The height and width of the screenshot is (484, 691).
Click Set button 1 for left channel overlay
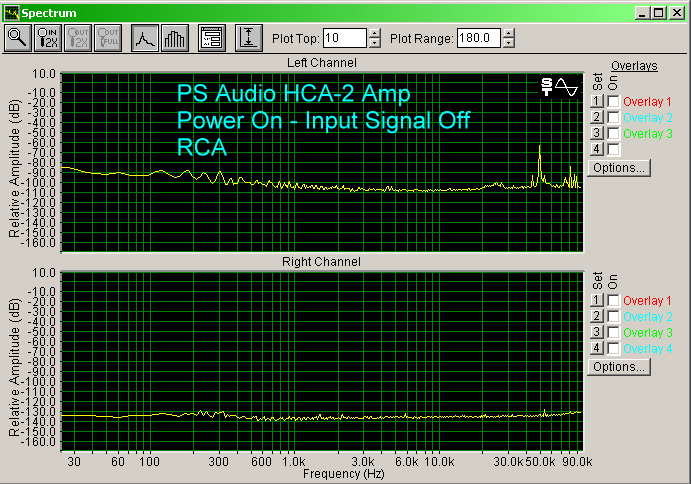[595, 102]
